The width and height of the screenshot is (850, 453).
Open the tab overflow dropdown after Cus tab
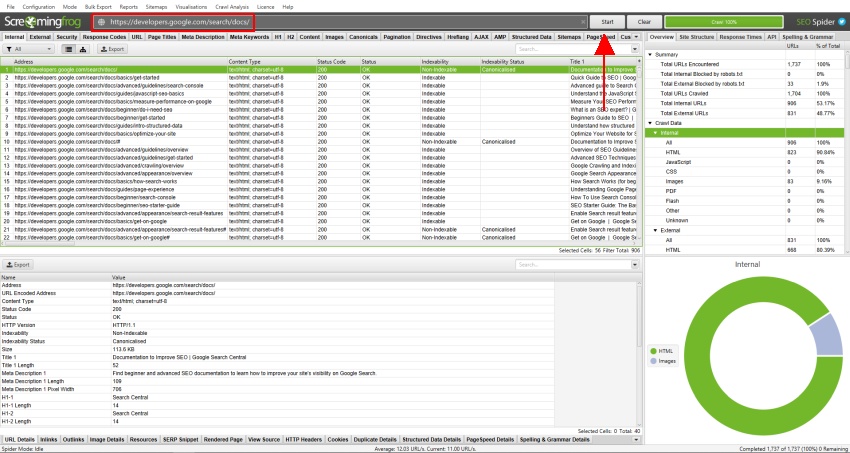636,37
